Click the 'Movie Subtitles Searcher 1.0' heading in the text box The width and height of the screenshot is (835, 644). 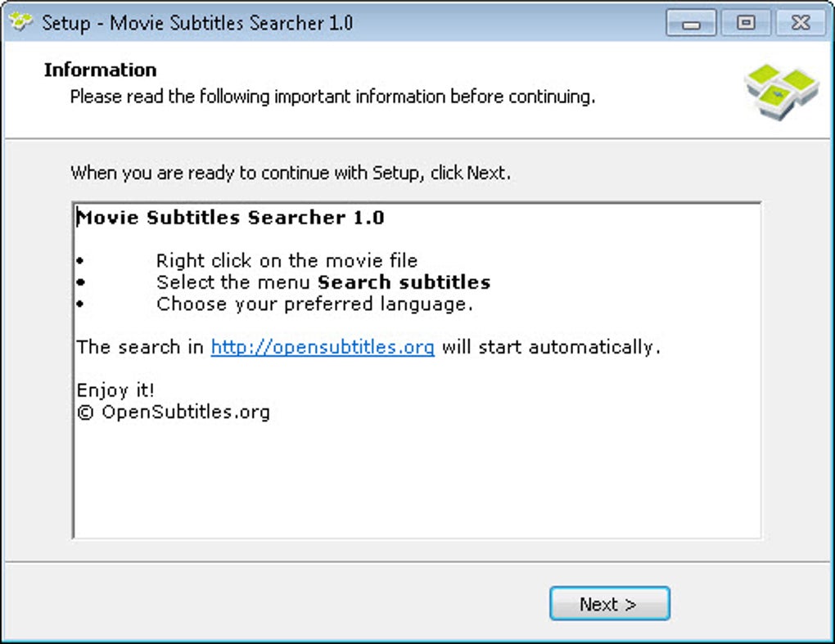pos(231,218)
